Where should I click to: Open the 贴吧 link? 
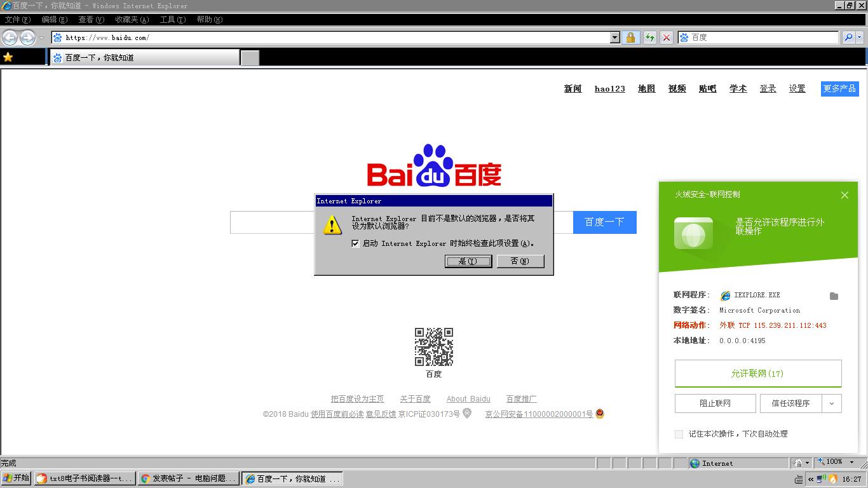[707, 89]
